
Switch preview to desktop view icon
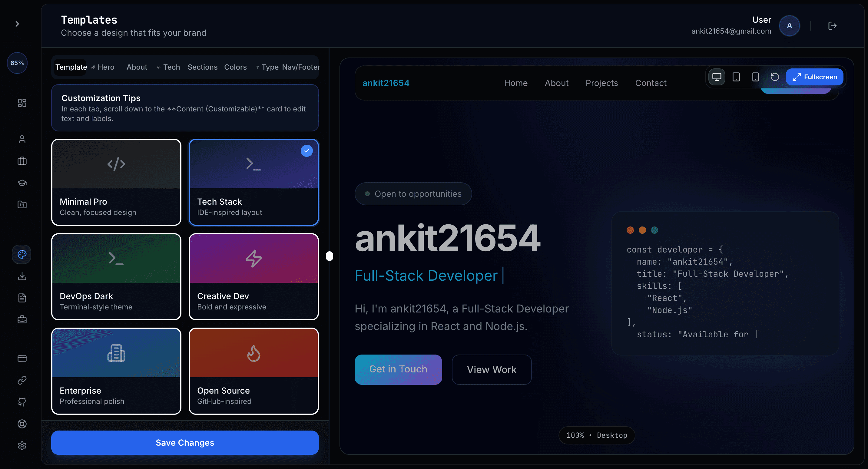tap(717, 77)
